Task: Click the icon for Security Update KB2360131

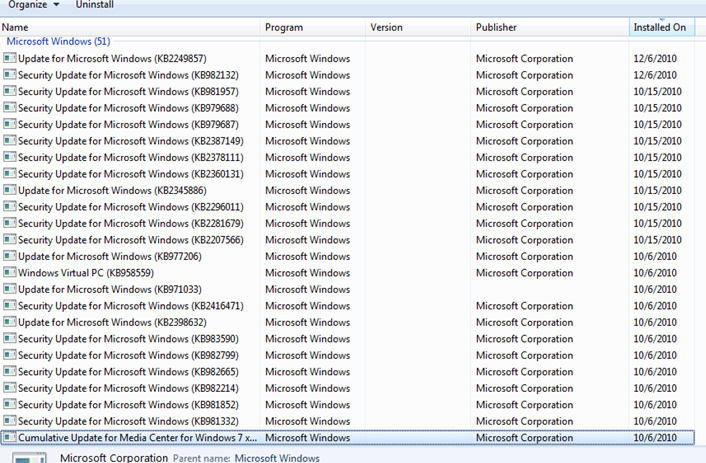Action: [9, 173]
